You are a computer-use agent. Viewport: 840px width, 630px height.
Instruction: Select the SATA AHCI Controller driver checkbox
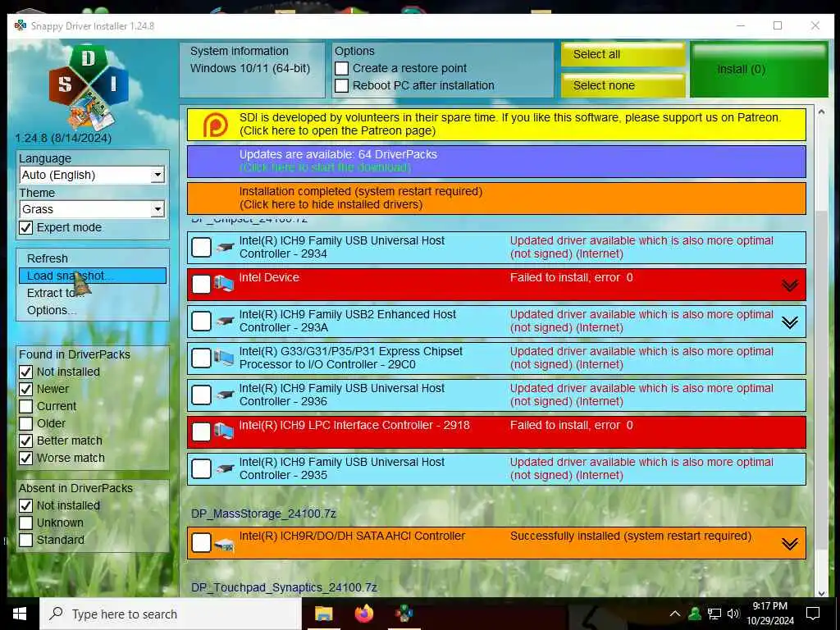202,543
